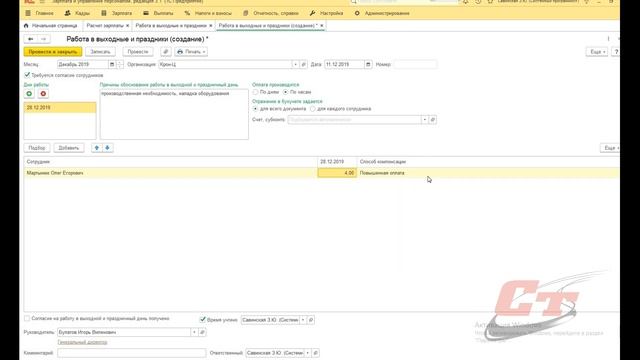Open calendar picker for Месяц field
The image size is (640, 360).
[x=112, y=64]
